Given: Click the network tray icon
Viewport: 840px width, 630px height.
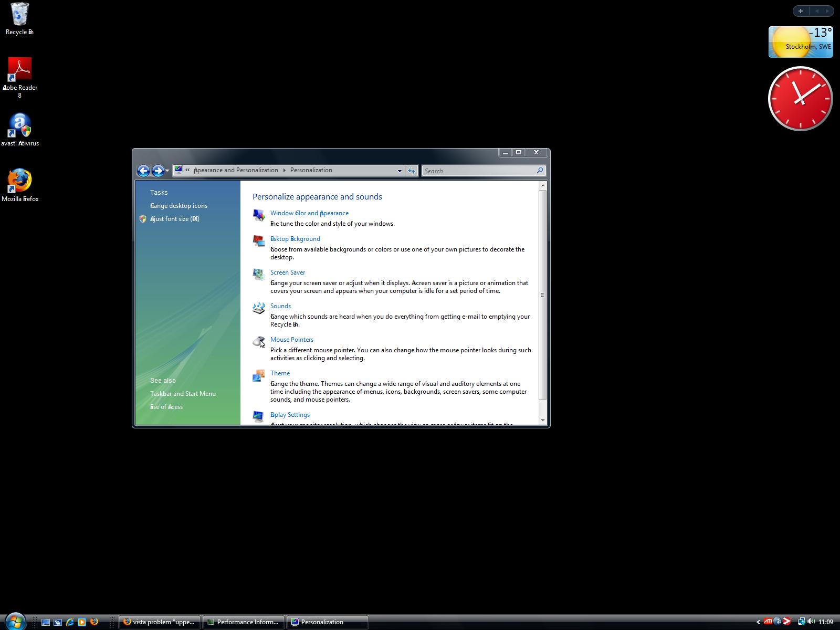Looking at the screenshot, I should click(x=802, y=622).
